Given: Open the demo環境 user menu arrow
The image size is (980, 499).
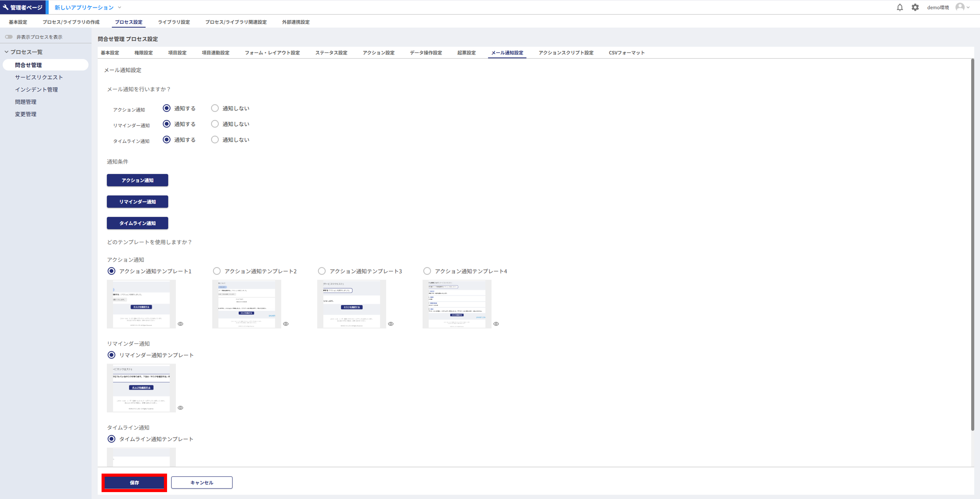Looking at the screenshot, I should [x=968, y=7].
